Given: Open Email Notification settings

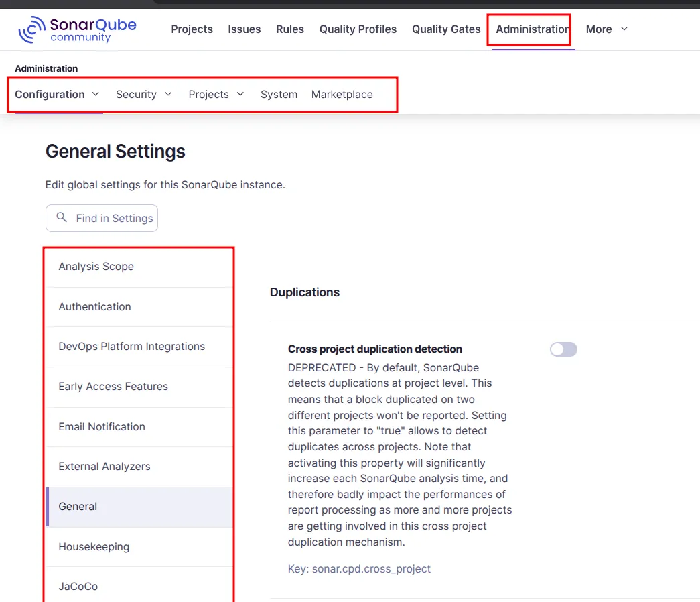Looking at the screenshot, I should click(x=140, y=427).
